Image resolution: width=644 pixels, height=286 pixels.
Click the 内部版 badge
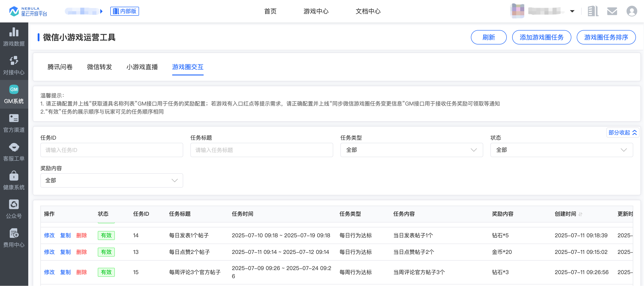(x=124, y=11)
